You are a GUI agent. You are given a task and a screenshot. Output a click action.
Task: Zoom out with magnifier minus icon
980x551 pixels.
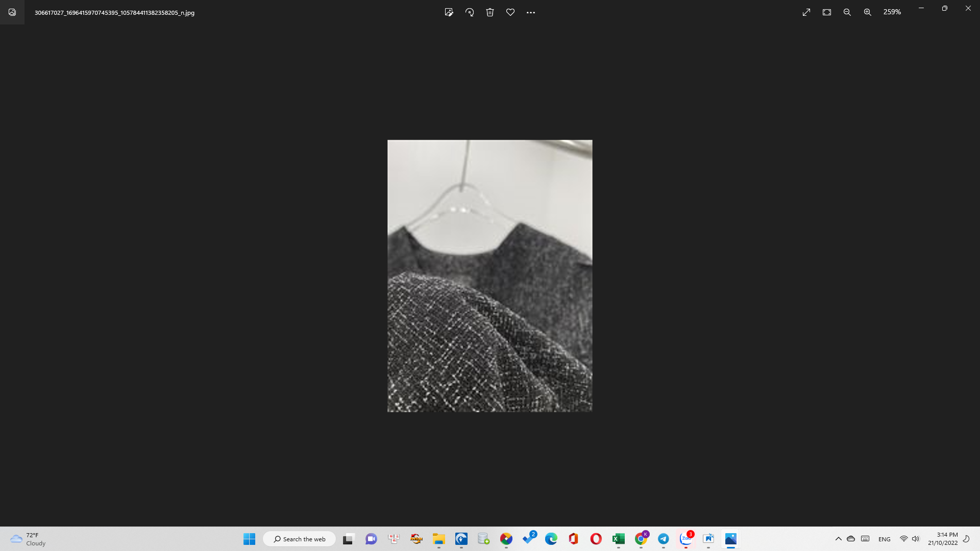(x=847, y=12)
